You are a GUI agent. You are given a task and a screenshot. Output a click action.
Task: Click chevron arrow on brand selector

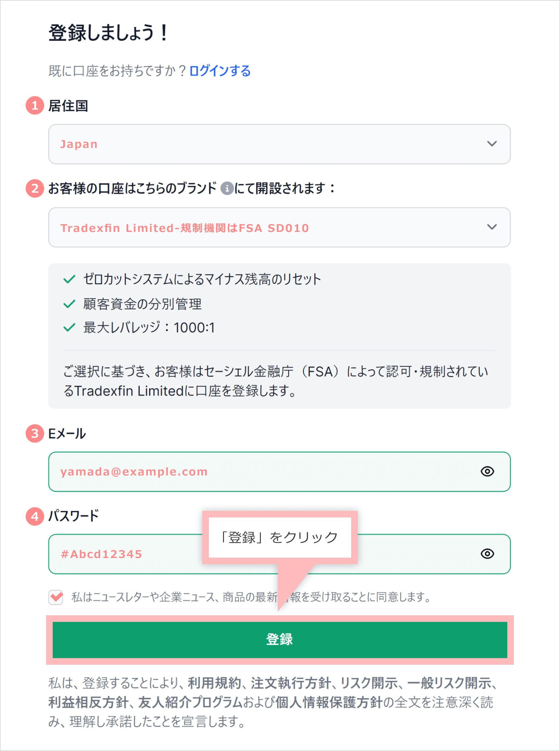(x=491, y=227)
